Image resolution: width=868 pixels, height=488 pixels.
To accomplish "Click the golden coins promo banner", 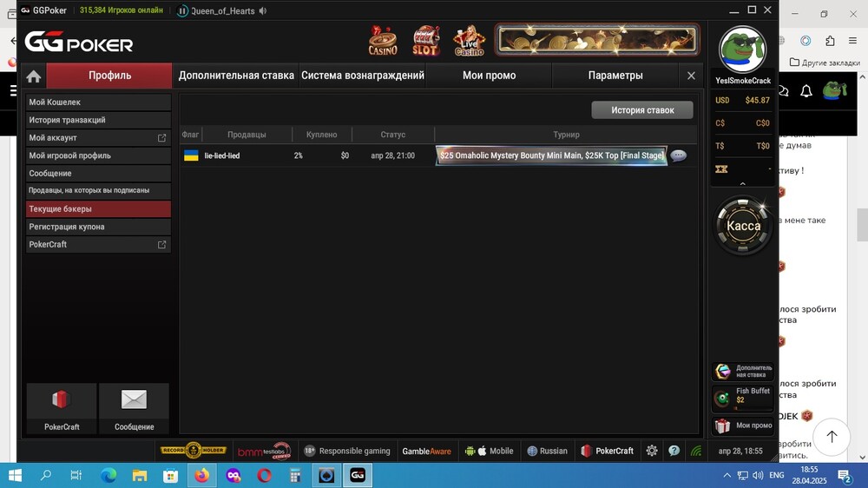I will point(597,40).
